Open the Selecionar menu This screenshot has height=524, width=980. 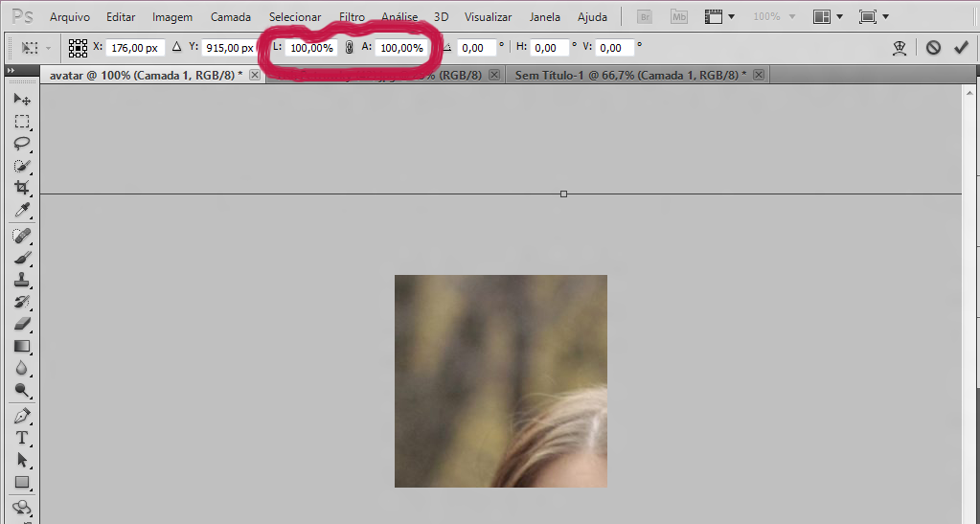tap(295, 17)
